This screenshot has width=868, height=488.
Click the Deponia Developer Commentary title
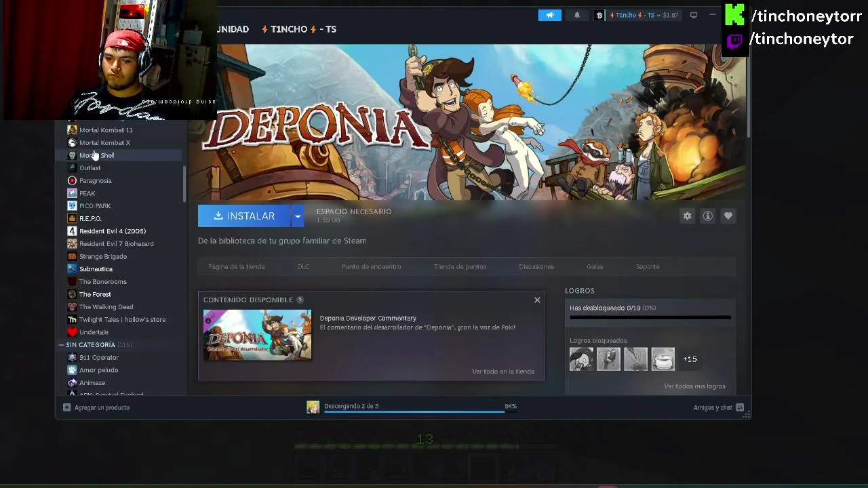coord(368,318)
